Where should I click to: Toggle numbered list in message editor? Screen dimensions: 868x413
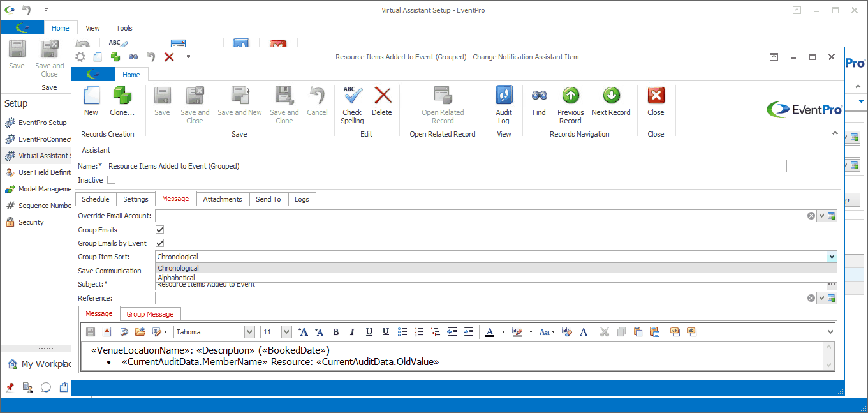click(419, 332)
